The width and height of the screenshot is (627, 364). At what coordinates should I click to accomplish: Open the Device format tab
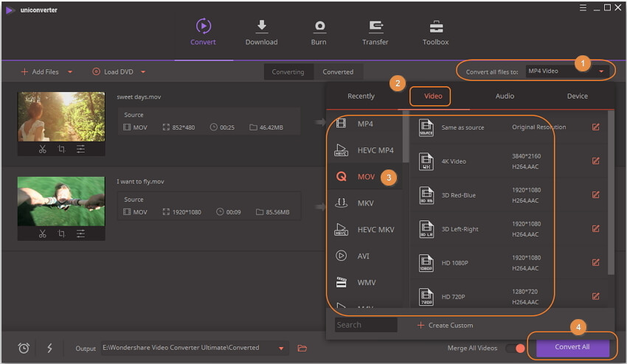click(578, 97)
